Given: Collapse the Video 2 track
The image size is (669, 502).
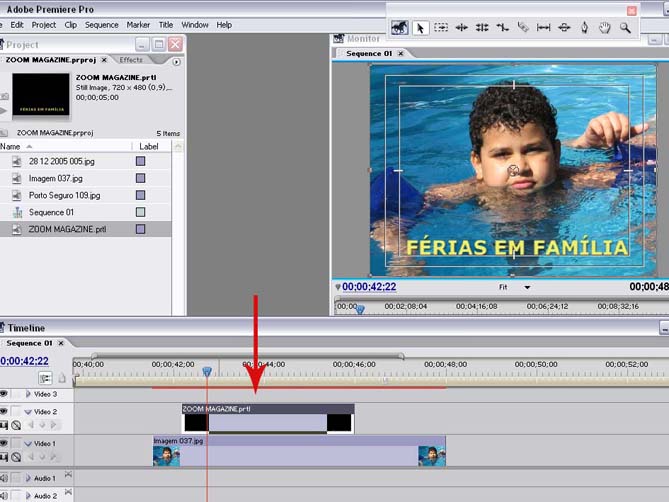Looking at the screenshot, I should click(x=28, y=412).
